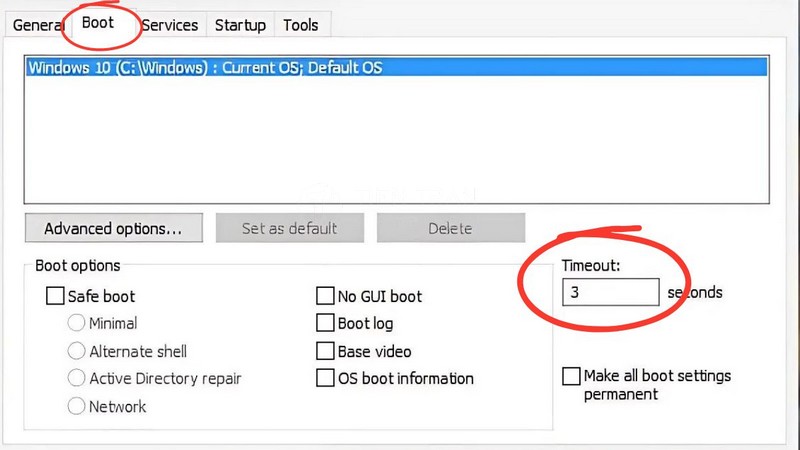Click the Delete button
800x450 pixels.
pos(450,228)
